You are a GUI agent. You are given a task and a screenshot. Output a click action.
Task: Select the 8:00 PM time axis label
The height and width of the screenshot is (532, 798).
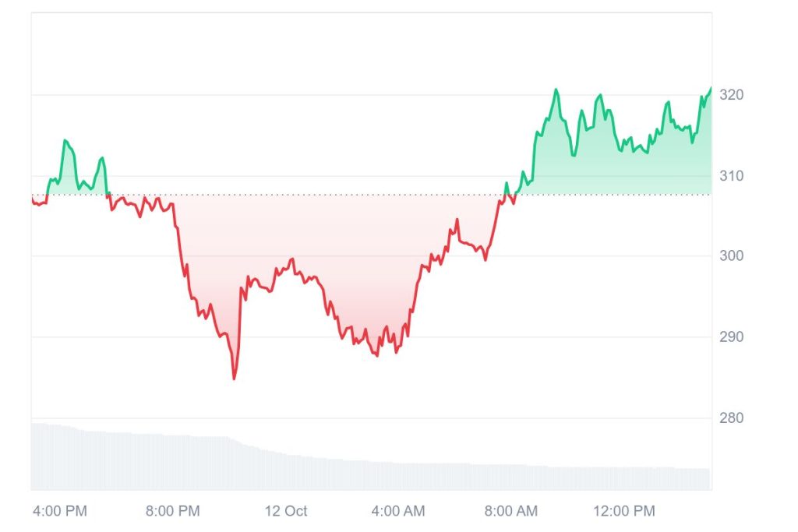[x=173, y=511]
